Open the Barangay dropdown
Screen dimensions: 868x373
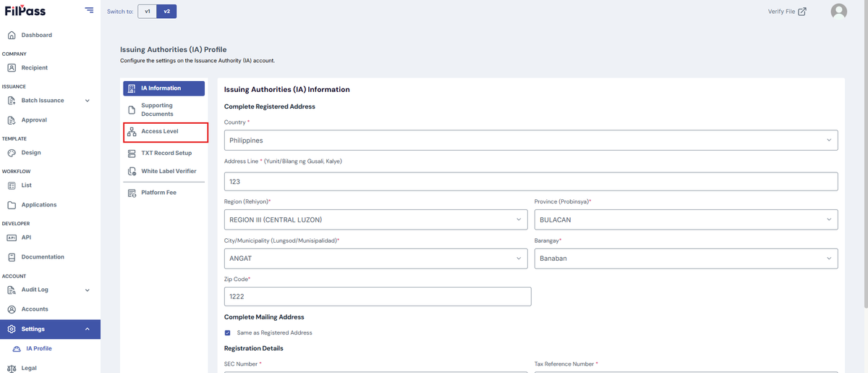[686, 258]
